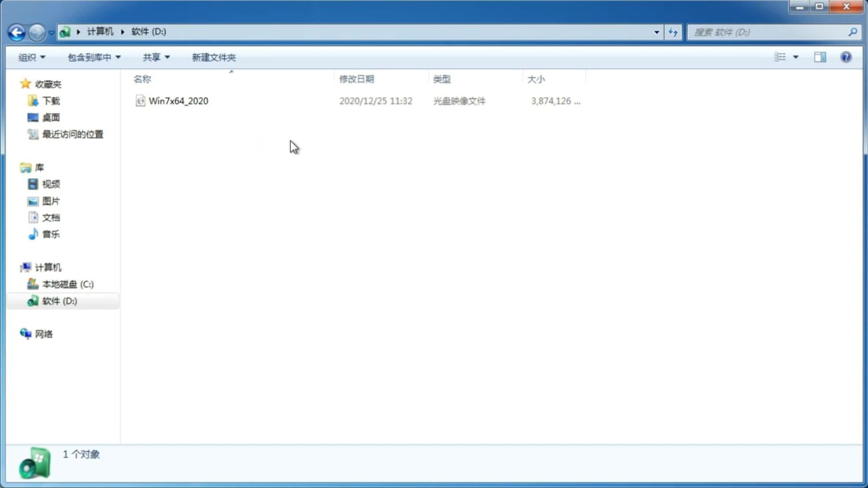Expand the 包含到库中 dropdown menu
The width and height of the screenshot is (868, 488).
tap(92, 57)
